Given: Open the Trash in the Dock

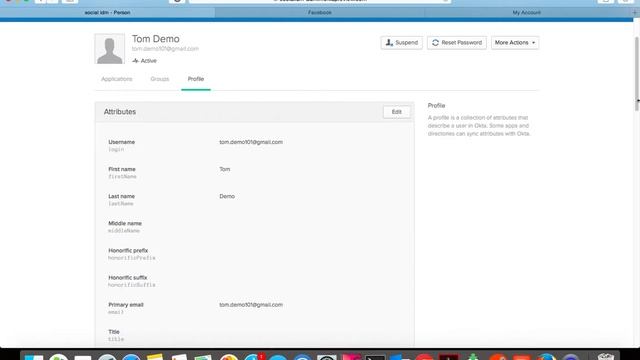Looking at the screenshot, I should 606,357.
